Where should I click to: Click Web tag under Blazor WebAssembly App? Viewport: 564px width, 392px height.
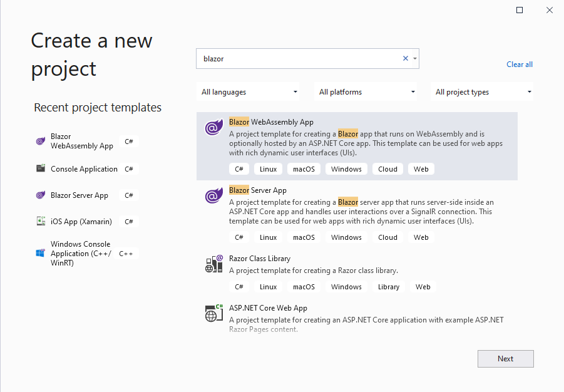(421, 169)
